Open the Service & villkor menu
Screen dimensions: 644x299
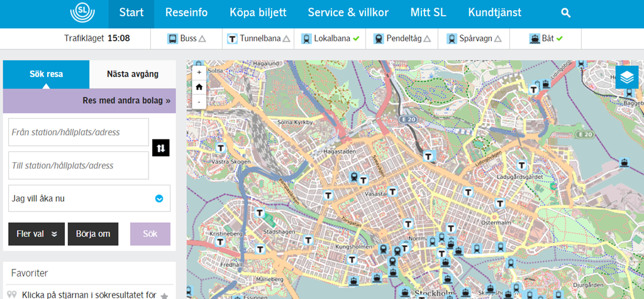pos(348,13)
